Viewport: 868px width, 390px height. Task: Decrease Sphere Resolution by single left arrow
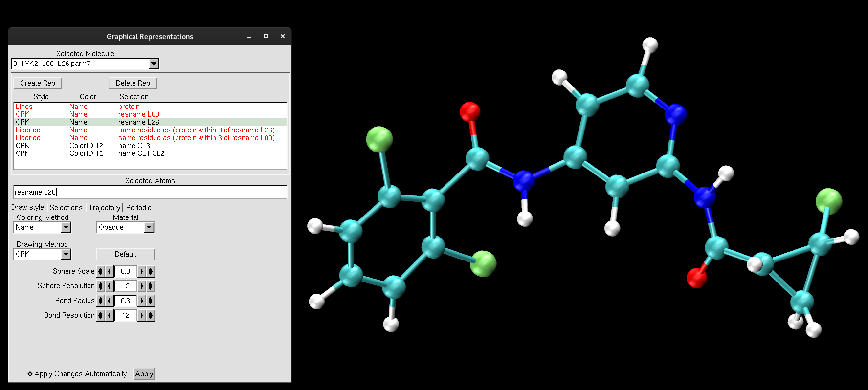coord(109,286)
